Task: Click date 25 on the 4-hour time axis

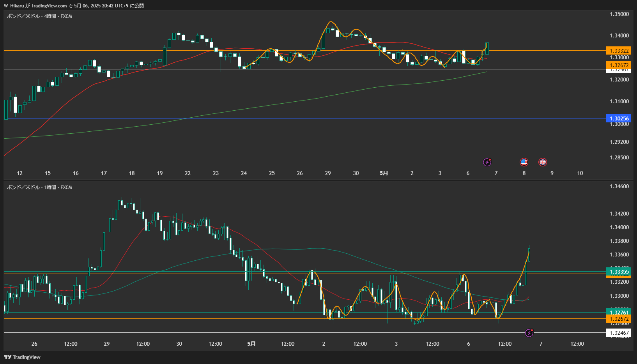Action: coord(272,173)
